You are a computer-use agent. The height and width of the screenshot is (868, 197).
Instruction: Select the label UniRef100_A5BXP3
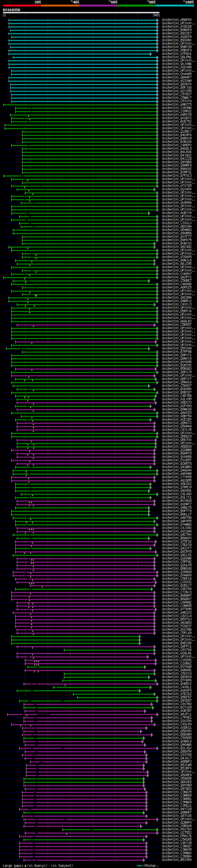(177, 50)
